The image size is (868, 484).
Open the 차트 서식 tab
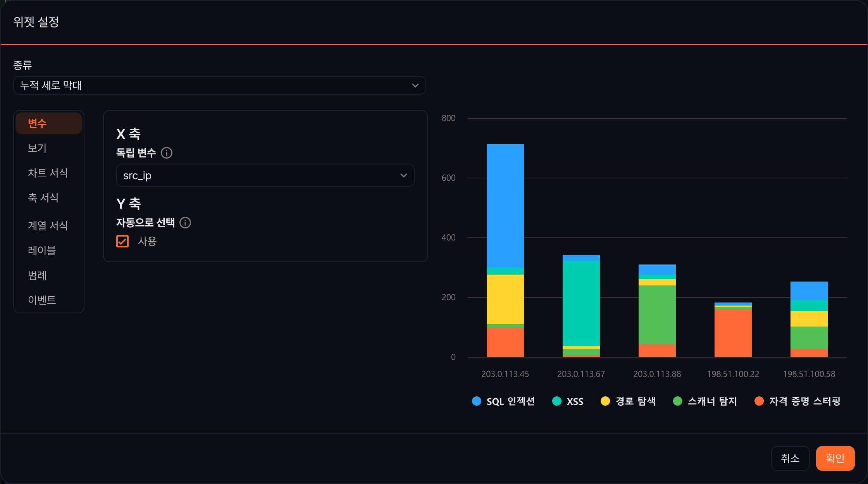click(49, 173)
